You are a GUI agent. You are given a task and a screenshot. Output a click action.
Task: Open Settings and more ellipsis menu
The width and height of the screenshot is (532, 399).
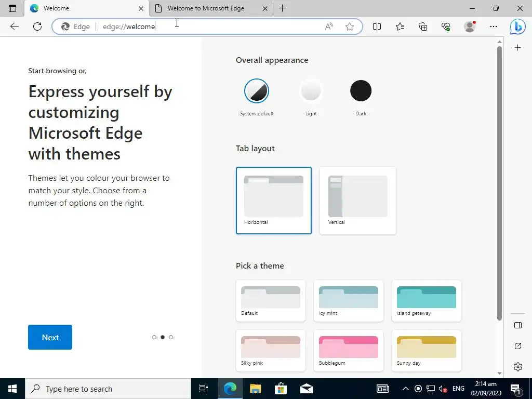pos(494,26)
